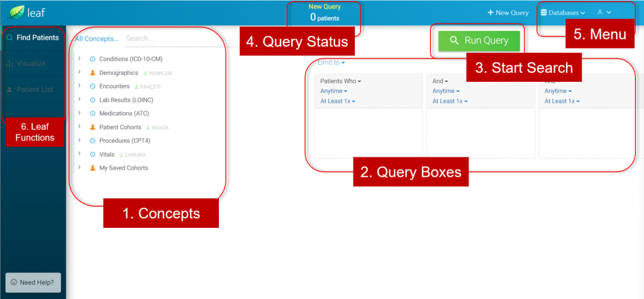Expand the Encounters concept tree node

[79, 86]
